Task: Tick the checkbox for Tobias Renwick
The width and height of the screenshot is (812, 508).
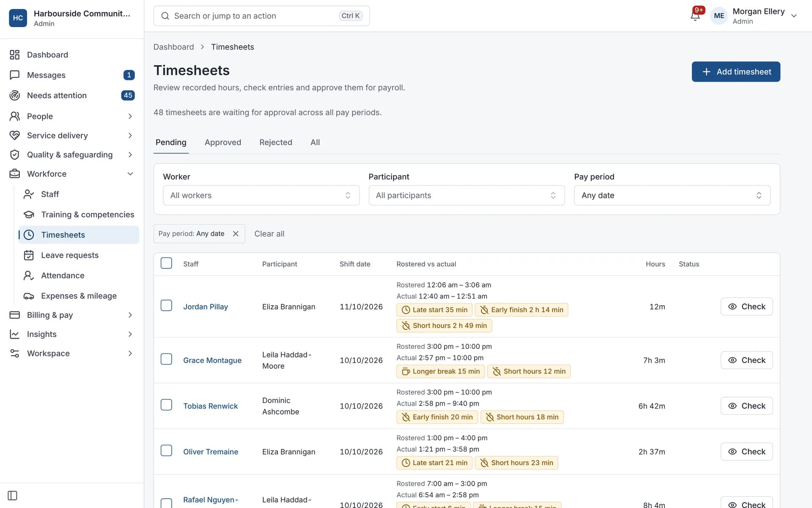Action: coord(166,405)
